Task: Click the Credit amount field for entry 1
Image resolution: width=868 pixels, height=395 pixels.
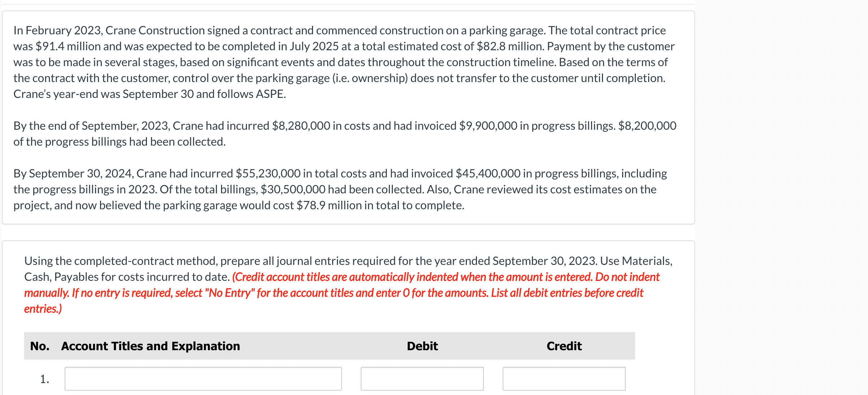Action: (x=564, y=379)
